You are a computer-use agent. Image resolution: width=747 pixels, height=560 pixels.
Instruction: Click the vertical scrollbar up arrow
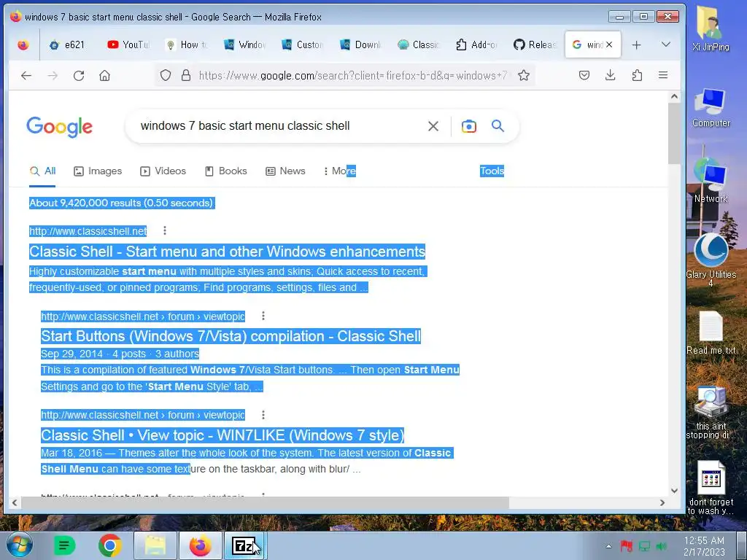pyautogui.click(x=674, y=97)
